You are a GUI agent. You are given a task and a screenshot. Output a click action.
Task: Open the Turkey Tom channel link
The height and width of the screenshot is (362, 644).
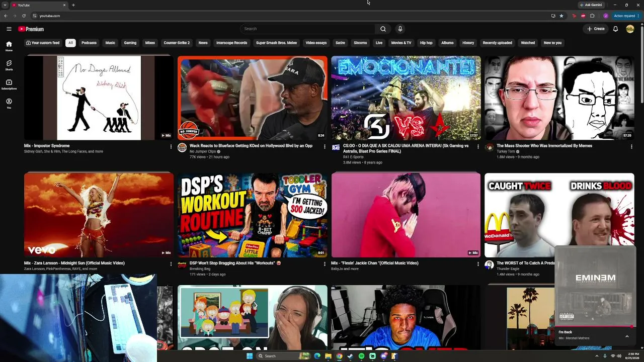pos(506,151)
